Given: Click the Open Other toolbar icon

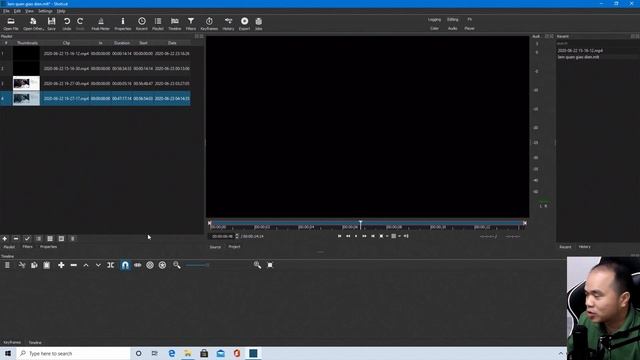Looking at the screenshot, I should click(33, 24).
